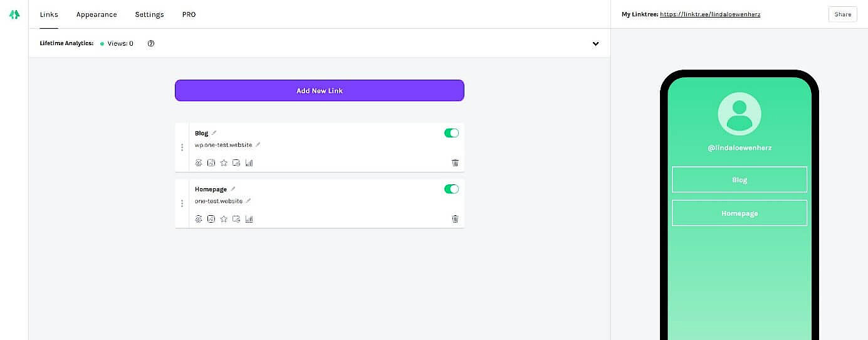Edit the one-test.website URL pencil icon
The width and height of the screenshot is (868, 340).
(x=248, y=201)
